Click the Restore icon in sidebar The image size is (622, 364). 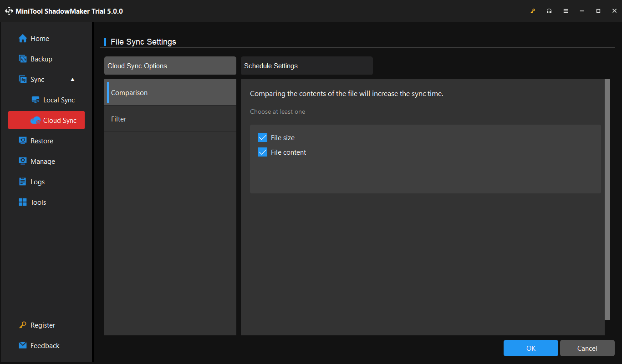click(x=23, y=141)
